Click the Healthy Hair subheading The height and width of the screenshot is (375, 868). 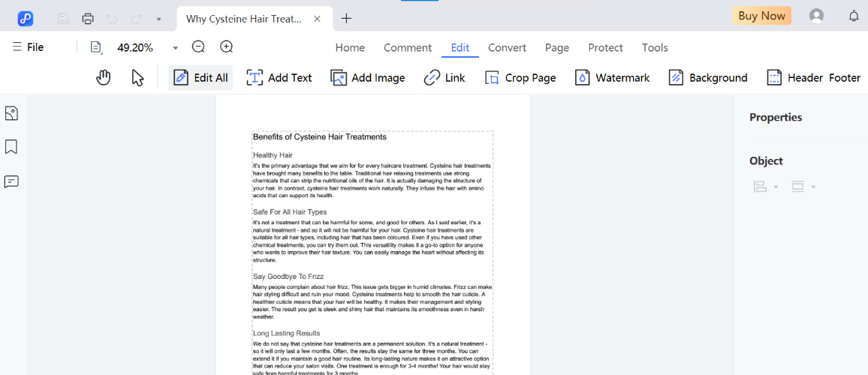pos(273,155)
